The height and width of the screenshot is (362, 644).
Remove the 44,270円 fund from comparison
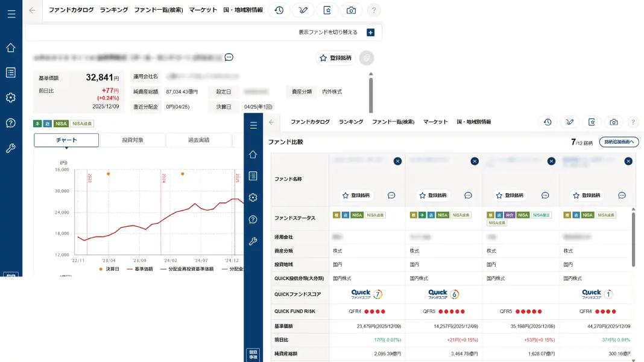pyautogui.click(x=628, y=162)
